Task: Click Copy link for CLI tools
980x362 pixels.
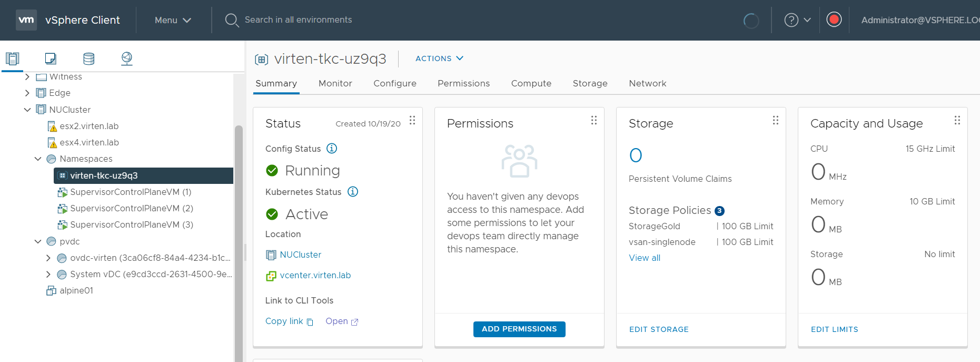Action: [284, 321]
